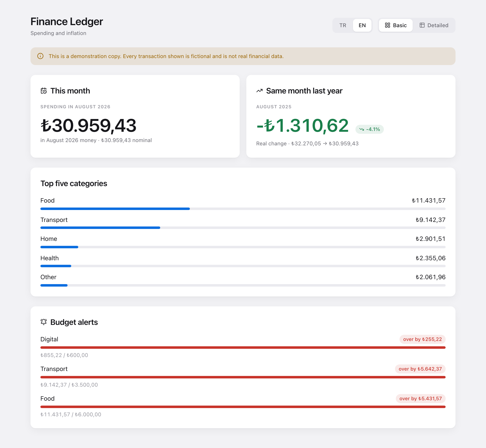Click the Transport category blue progress bar
The image size is (486, 448).
(x=100, y=228)
